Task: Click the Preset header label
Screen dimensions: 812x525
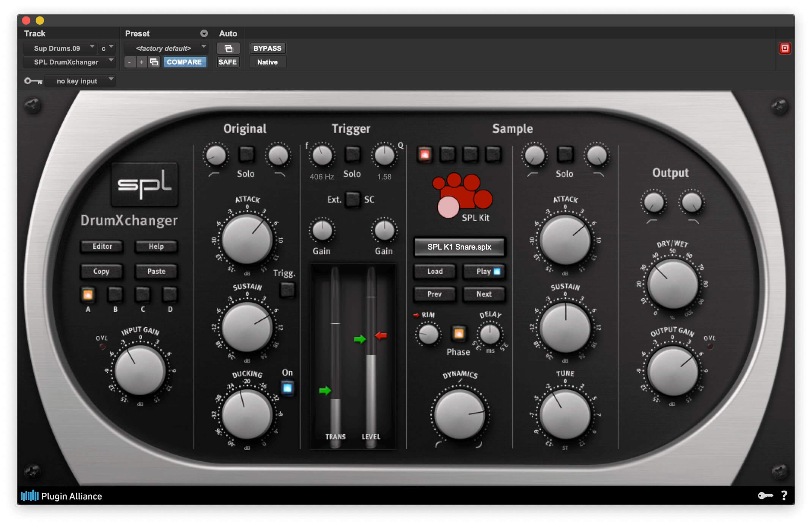Action: coord(137,33)
